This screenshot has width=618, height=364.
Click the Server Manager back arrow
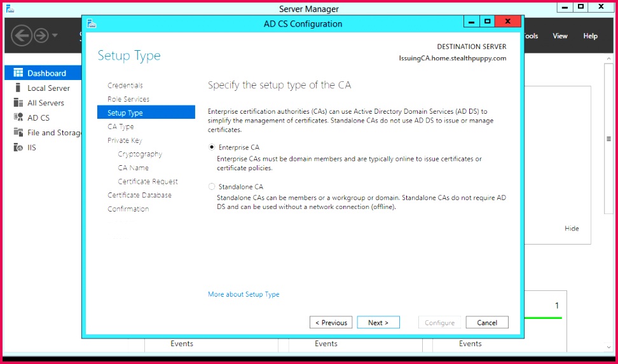pos(21,36)
